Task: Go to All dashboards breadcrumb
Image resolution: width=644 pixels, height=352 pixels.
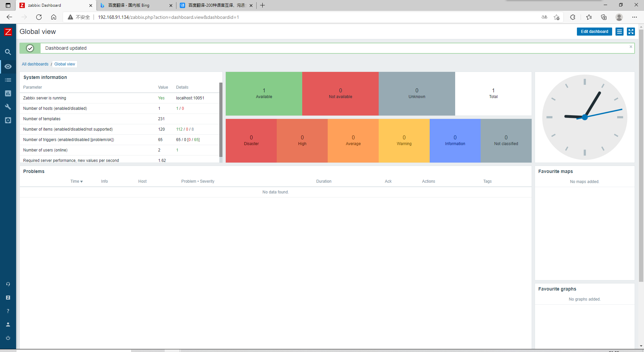Action: (35, 64)
